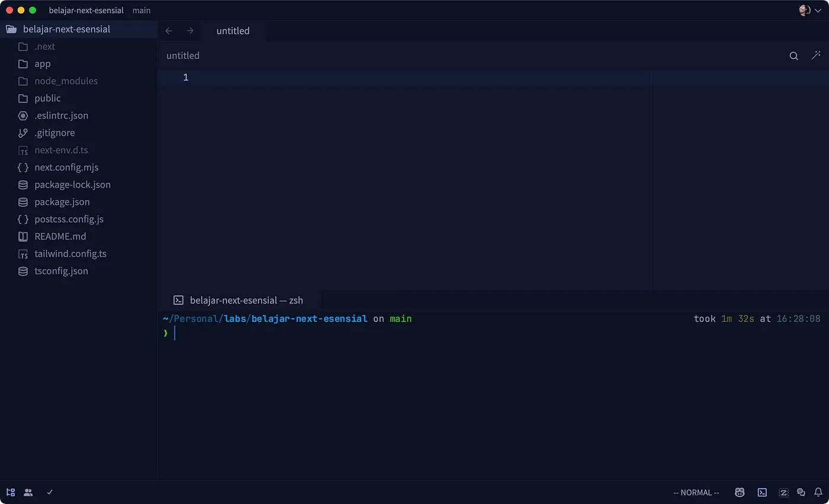Open the Zed assistant panel icon
The width and height of the screenshot is (829, 504).
783,492
